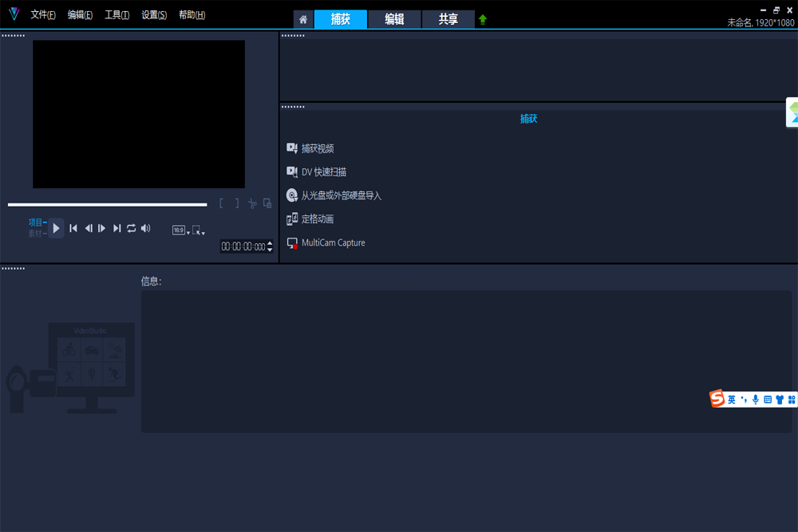The width and height of the screenshot is (798, 532).
Task: Open the 文件 (File) menu
Action: 43,15
